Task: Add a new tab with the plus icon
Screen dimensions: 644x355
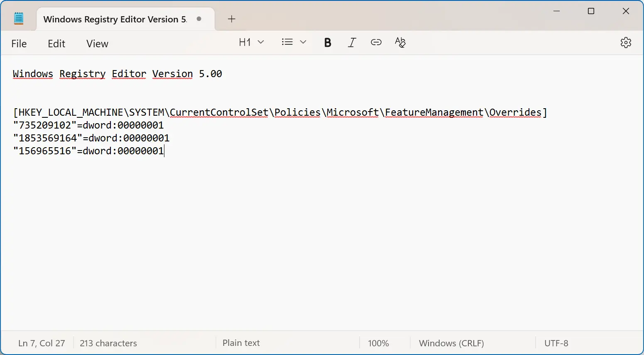Action: tap(232, 19)
